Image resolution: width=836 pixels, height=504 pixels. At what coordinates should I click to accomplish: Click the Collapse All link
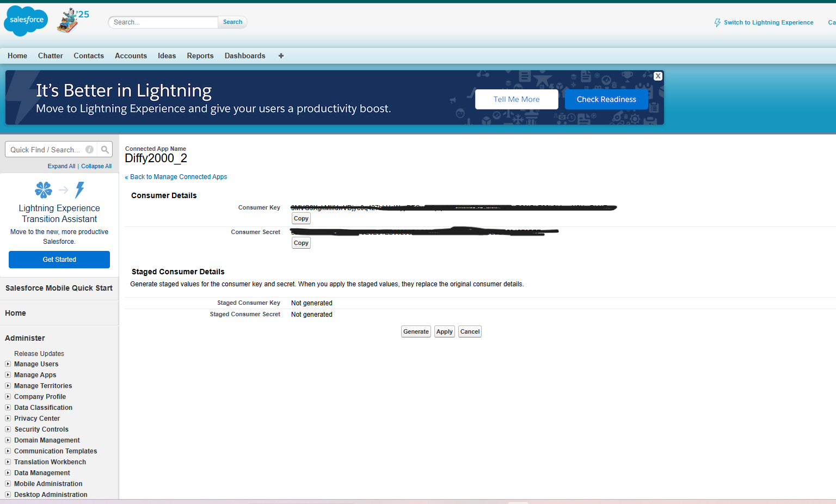pos(96,167)
